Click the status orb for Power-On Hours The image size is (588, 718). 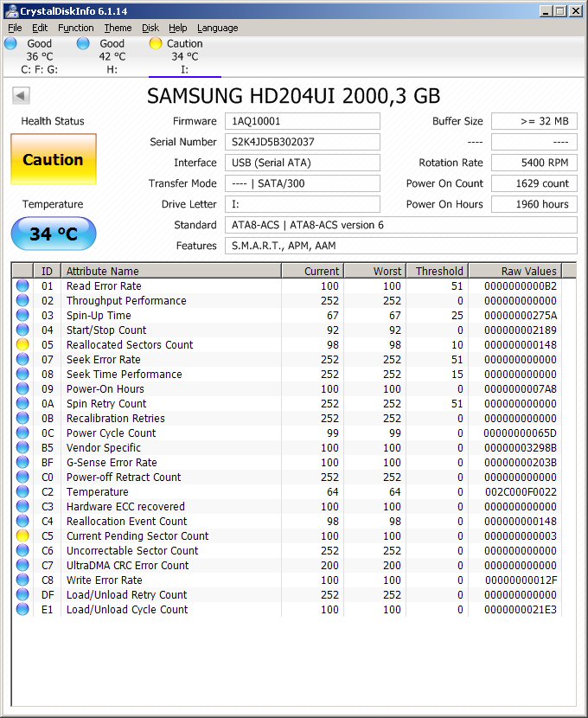click(x=22, y=388)
